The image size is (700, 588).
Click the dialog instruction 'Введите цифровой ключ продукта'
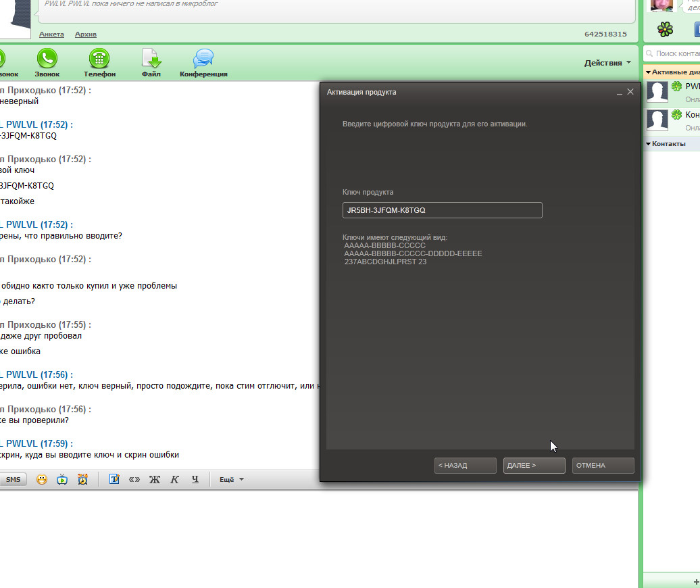435,124
